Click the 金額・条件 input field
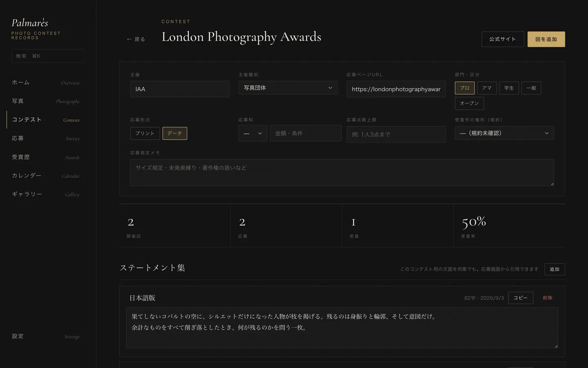Viewport: 588px width, 368px height. (305, 133)
